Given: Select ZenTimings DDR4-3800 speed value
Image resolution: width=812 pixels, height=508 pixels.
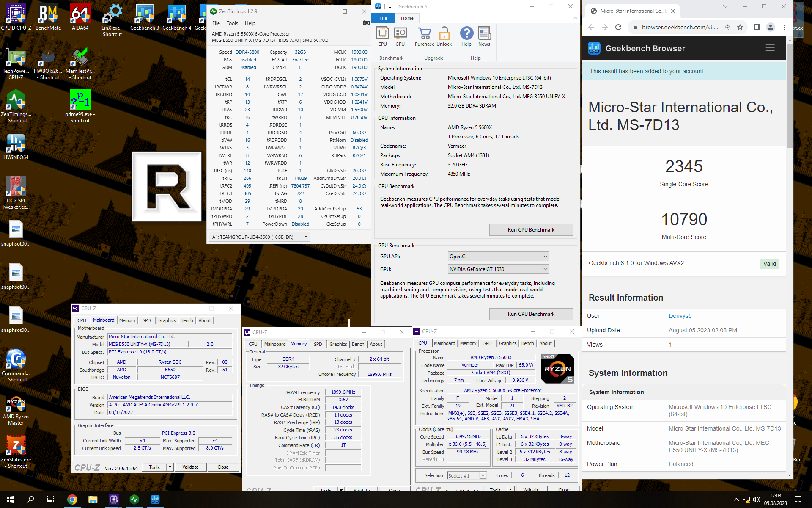Looking at the screenshot, I should coord(247,52).
